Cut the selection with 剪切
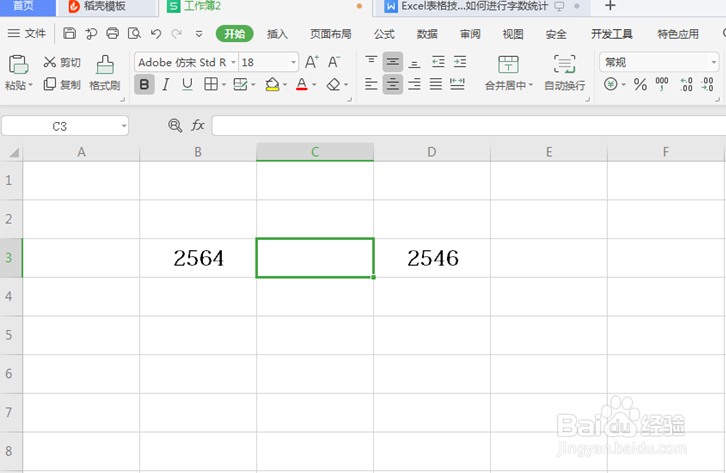The width and height of the screenshot is (726, 473). point(62,62)
